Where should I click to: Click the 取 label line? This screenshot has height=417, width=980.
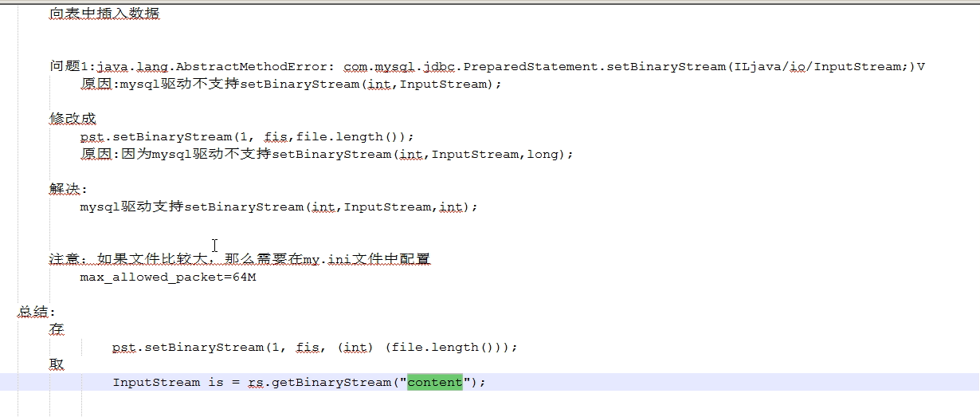click(x=57, y=364)
